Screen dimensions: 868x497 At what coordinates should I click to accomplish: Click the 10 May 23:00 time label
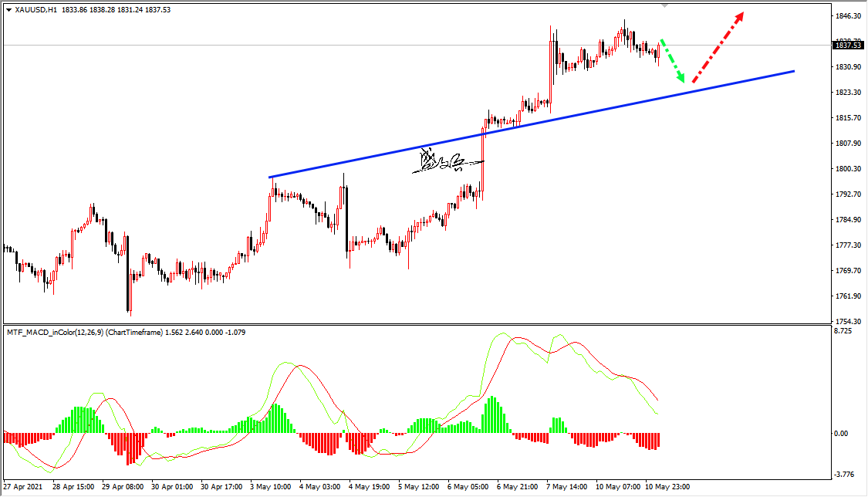pos(667,487)
